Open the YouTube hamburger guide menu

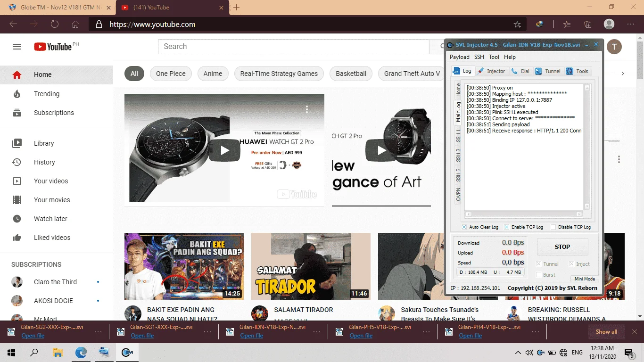coord(17,47)
